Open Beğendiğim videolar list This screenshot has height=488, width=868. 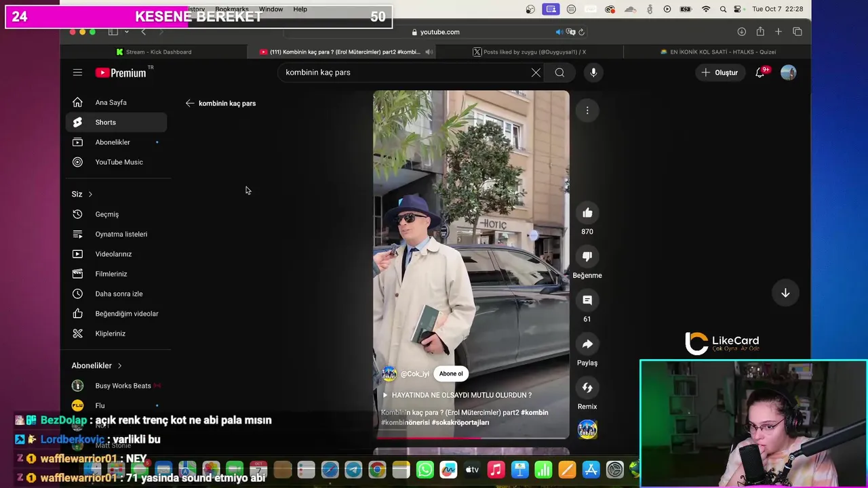point(117,314)
